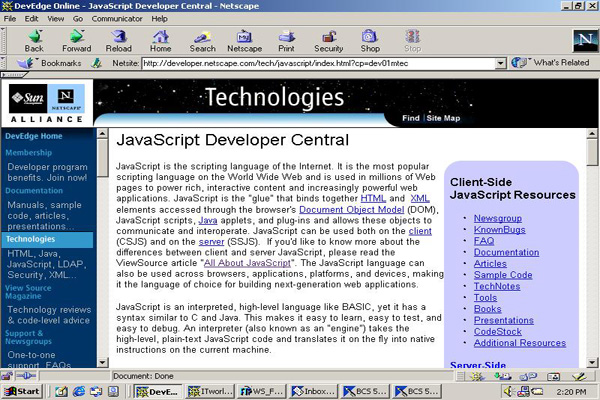Open Navigator from component bar
Screen dimensions: 600x400
pos(477,377)
